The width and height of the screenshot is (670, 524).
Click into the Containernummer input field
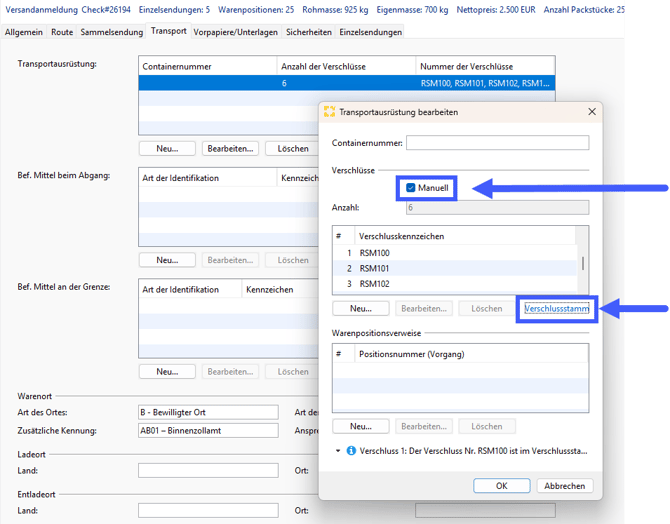click(x=497, y=143)
